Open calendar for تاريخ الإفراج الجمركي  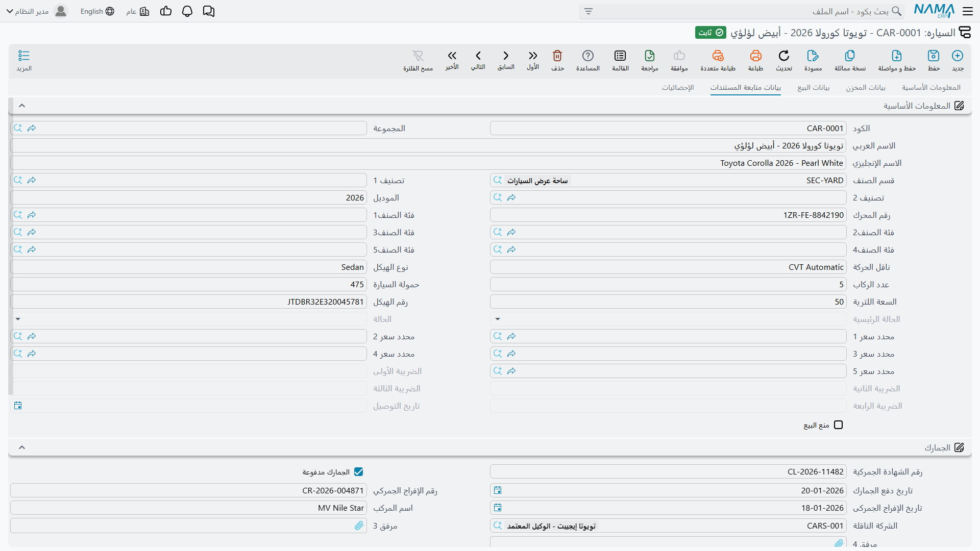click(x=498, y=508)
